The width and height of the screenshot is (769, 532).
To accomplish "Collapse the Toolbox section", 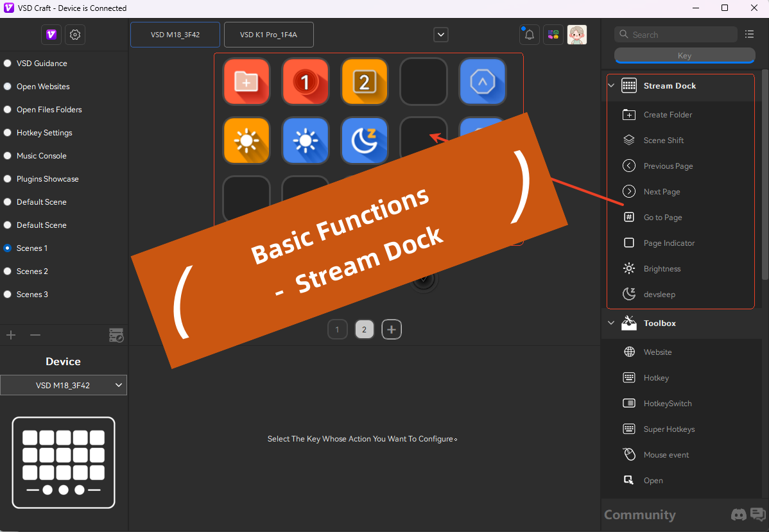I will click(611, 323).
